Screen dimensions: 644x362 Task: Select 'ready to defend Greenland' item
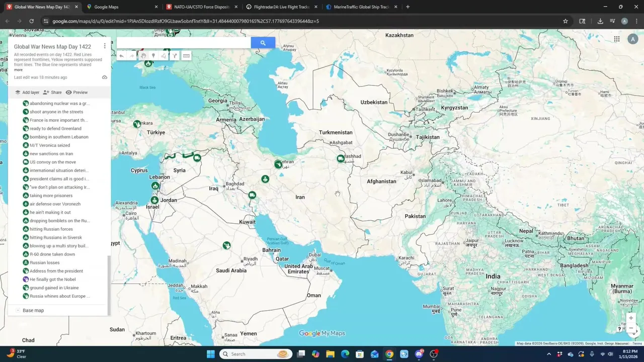[x=55, y=129]
